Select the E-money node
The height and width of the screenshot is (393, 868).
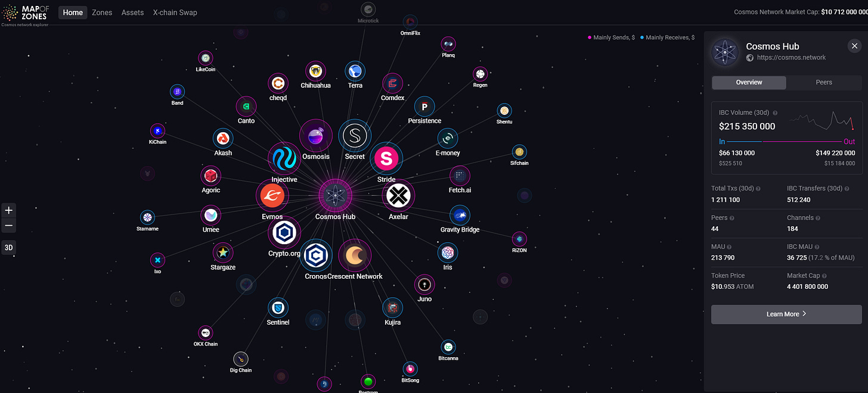click(x=448, y=139)
